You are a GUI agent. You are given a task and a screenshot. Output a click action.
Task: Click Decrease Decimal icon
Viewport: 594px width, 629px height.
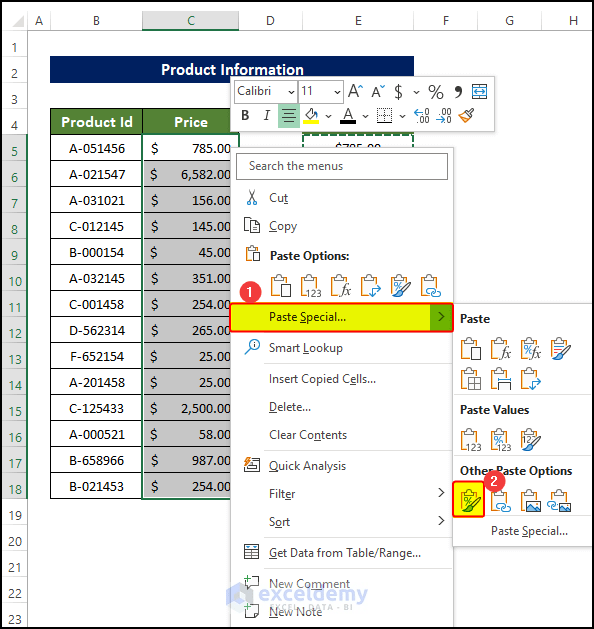[x=444, y=116]
